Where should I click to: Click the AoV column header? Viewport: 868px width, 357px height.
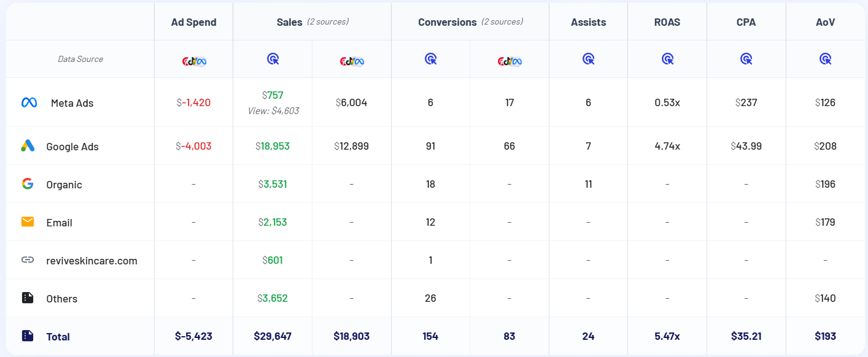tap(826, 22)
